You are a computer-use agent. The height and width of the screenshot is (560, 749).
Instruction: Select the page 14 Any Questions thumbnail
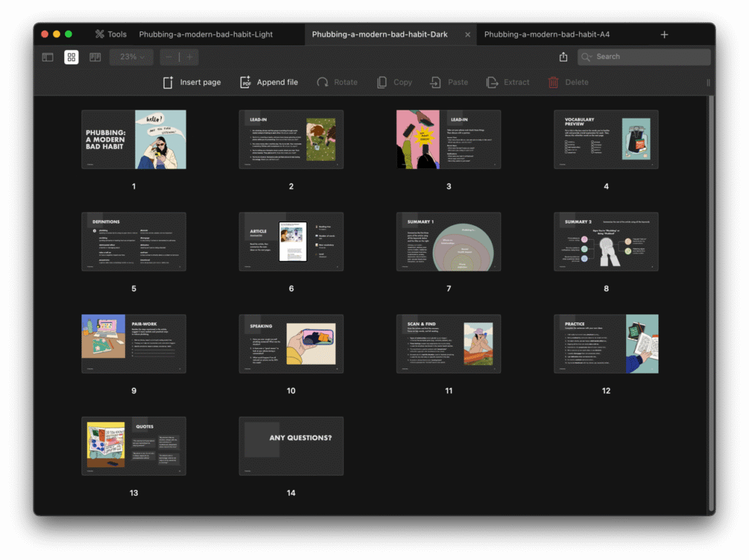coord(291,446)
